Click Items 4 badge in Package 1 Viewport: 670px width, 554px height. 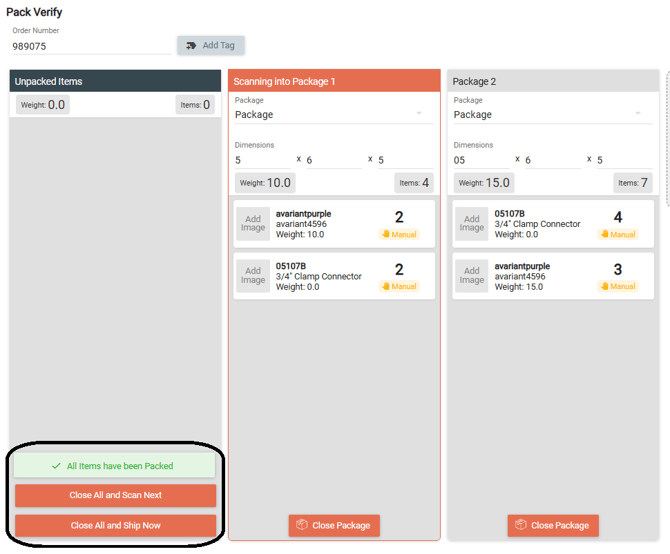[x=414, y=183]
